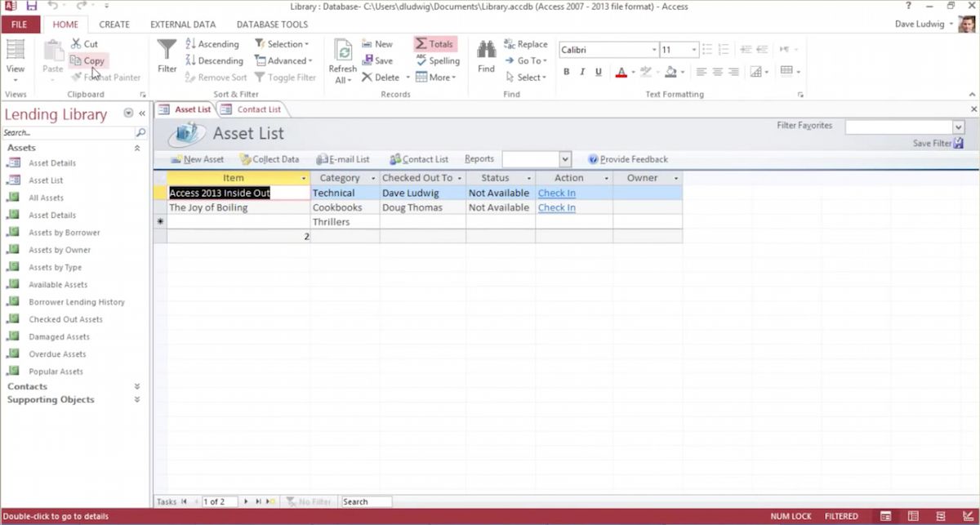Click Refresh All icon in Records group
The width and height of the screenshot is (980, 525).
pos(343,51)
